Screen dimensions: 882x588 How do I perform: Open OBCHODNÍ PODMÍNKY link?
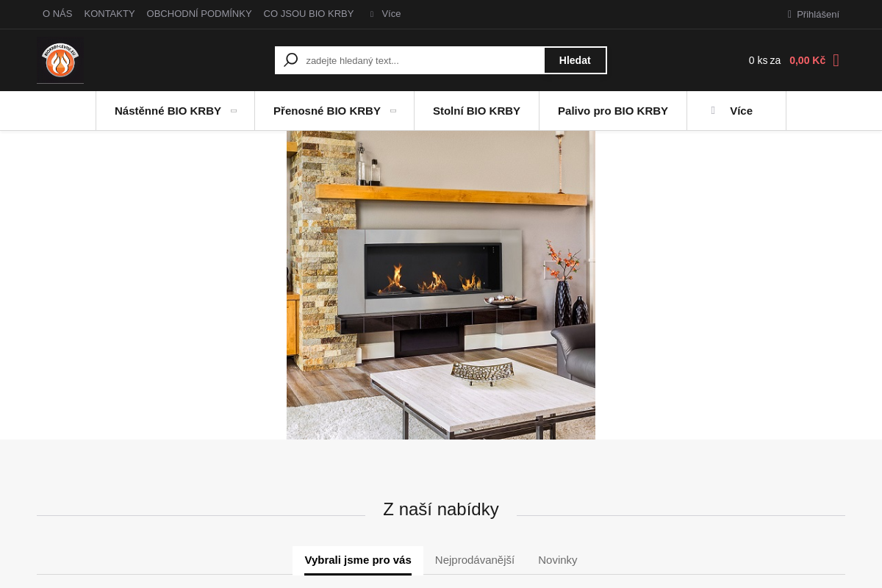point(199,14)
